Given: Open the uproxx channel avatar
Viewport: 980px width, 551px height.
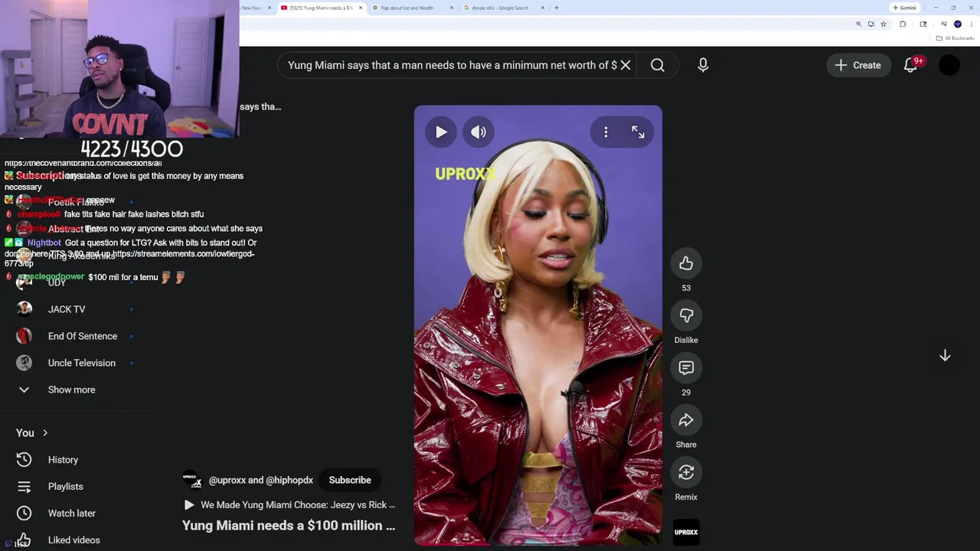Looking at the screenshot, I should click(192, 480).
